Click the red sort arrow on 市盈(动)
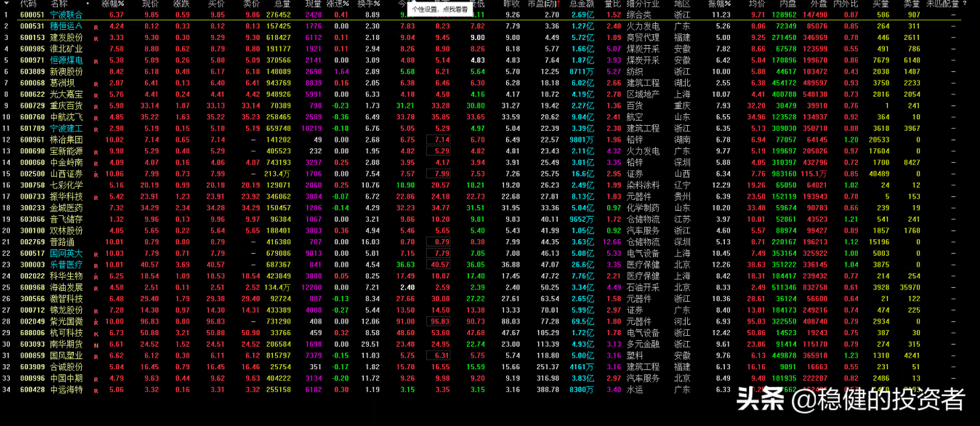This screenshot has width=980, height=426. (558, 4)
